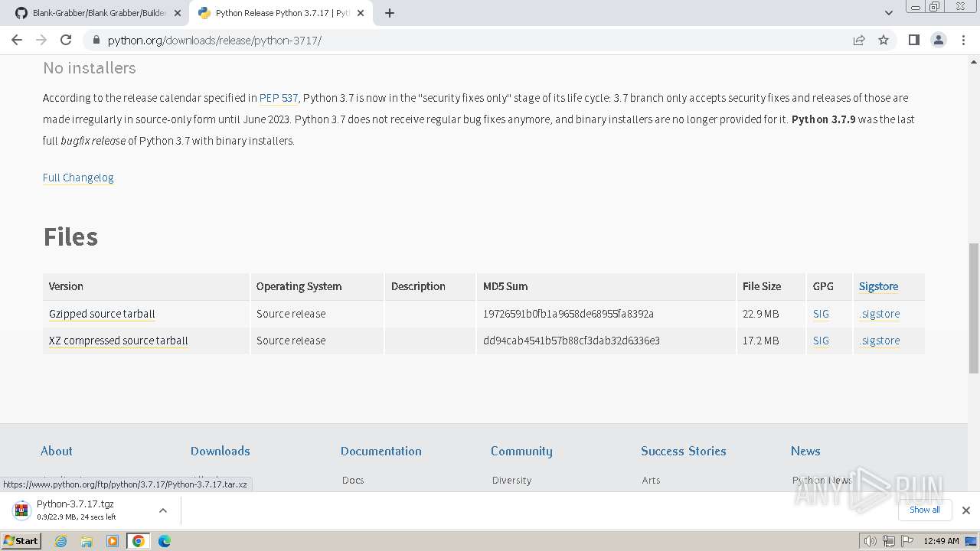The image size is (980, 551).
Task: Open Downloads footer link
Action: (220, 451)
